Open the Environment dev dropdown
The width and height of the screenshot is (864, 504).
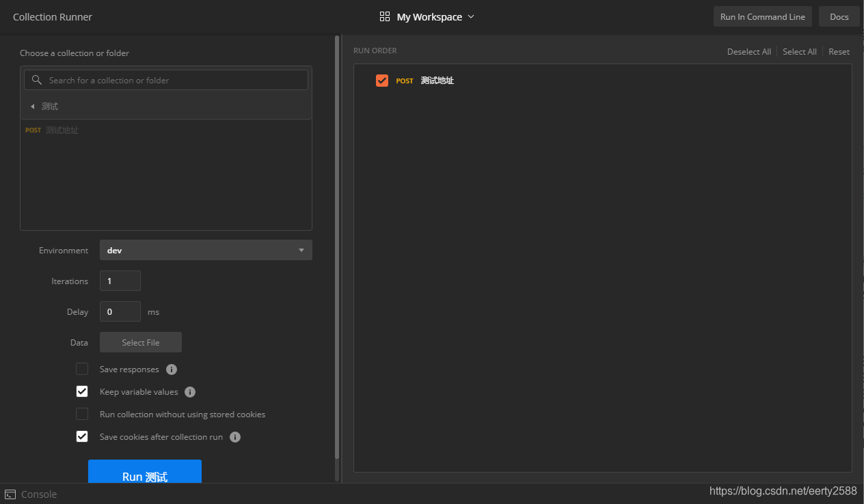[206, 250]
